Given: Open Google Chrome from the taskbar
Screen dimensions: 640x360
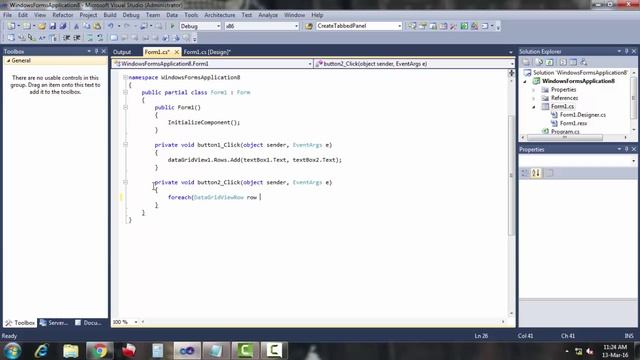Looking at the screenshot, I should click(99, 351).
